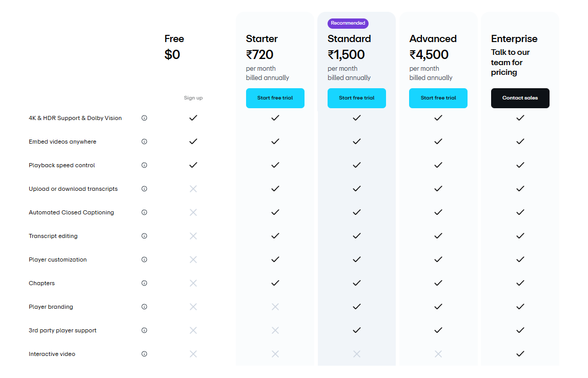The height and width of the screenshot is (378, 588).
Task: Click info icon for Automated Closed Captioning
Action: [144, 213]
